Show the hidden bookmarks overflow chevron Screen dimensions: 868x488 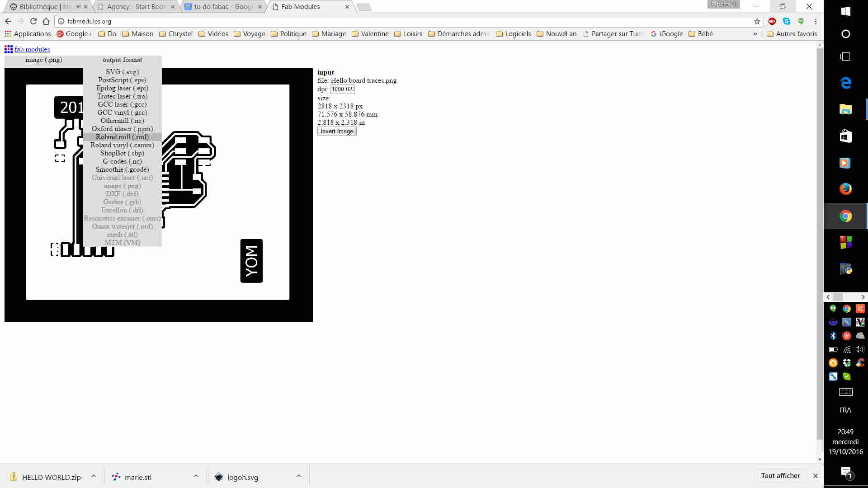[755, 34]
